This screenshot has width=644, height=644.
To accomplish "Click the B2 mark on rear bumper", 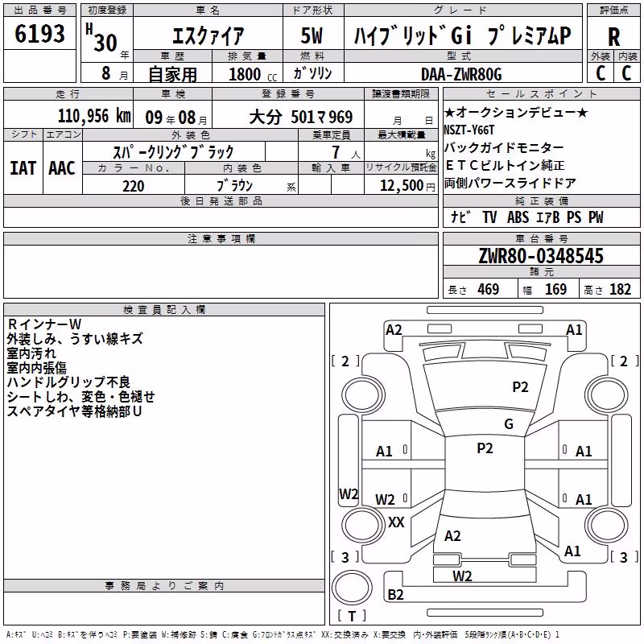I will [395, 594].
